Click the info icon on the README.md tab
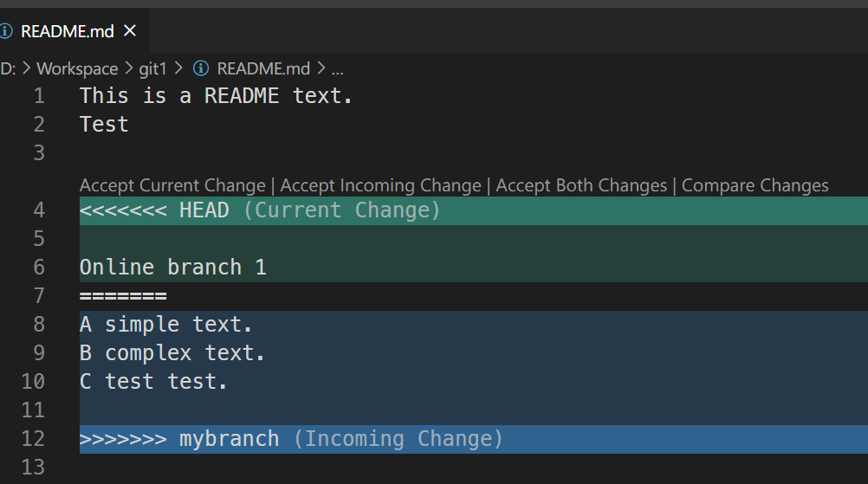 pyautogui.click(x=6, y=31)
